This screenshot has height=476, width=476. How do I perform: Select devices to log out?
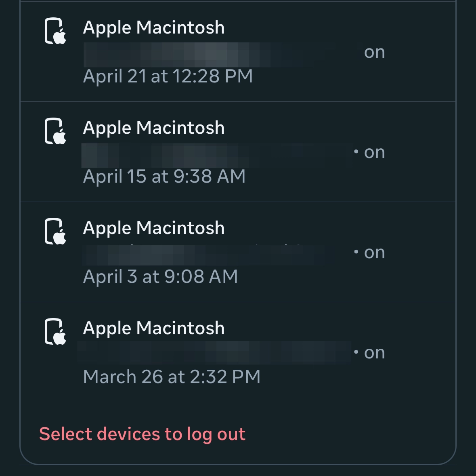(x=142, y=434)
